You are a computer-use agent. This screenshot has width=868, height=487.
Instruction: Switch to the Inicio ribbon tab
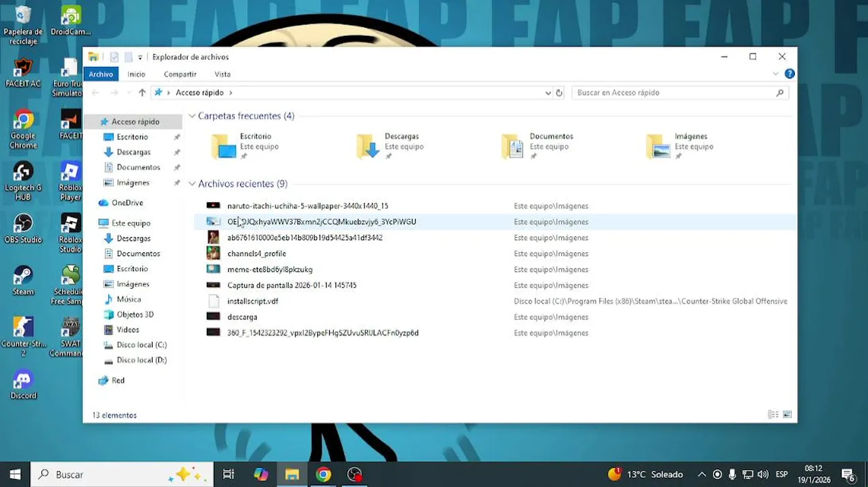137,74
